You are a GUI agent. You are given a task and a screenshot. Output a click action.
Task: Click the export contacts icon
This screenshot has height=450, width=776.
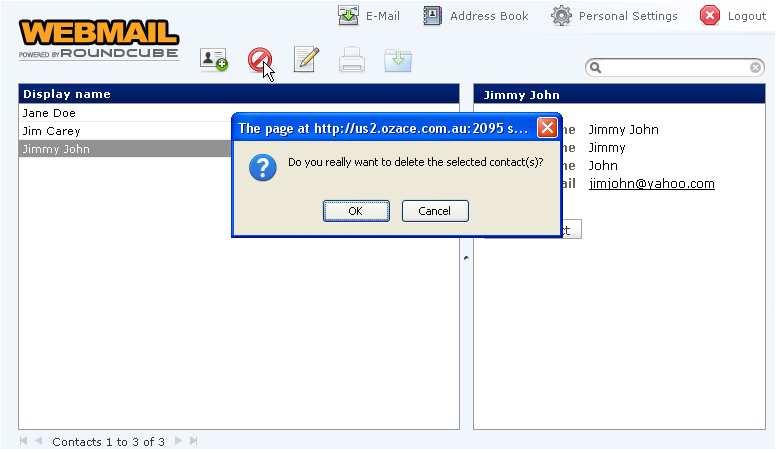coord(398,60)
